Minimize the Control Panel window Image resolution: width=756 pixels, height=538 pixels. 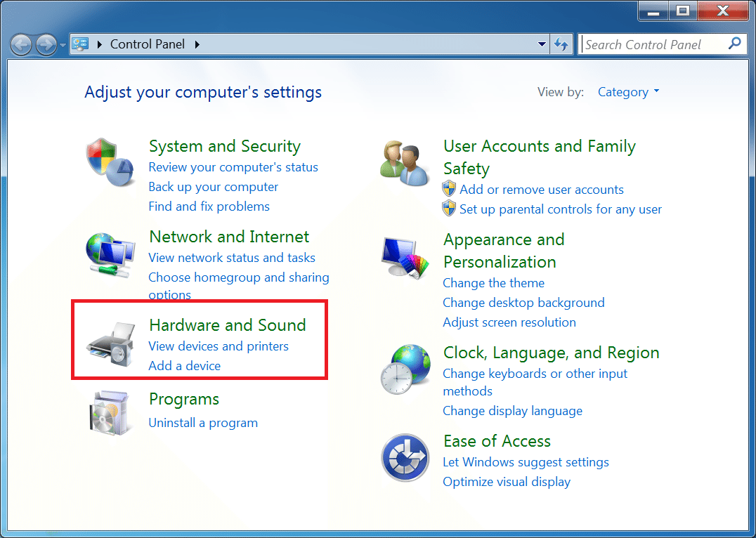click(654, 11)
